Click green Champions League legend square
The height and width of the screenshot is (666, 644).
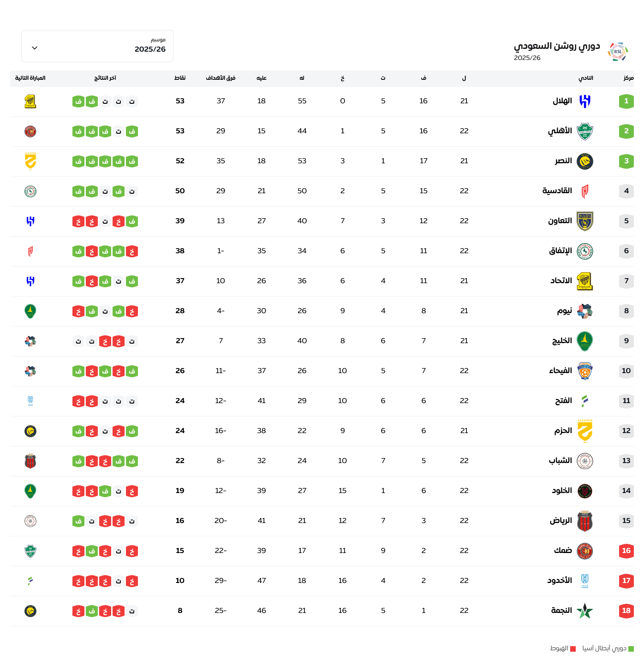631,649
